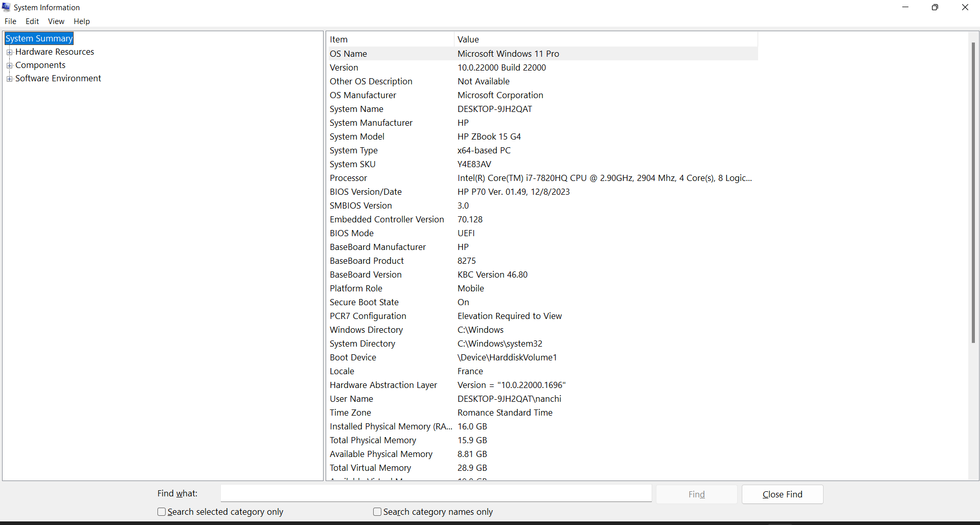The width and height of the screenshot is (980, 525).
Task: Click the value Romance Standard Time
Action: click(505, 413)
